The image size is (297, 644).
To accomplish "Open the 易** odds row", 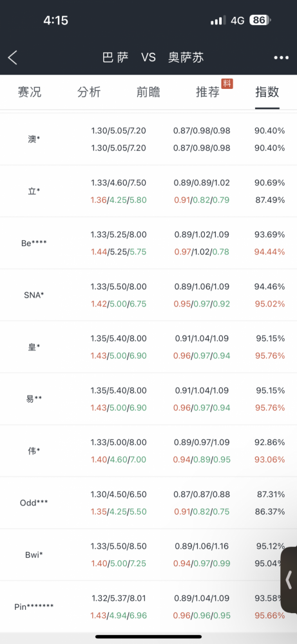I will (148, 399).
